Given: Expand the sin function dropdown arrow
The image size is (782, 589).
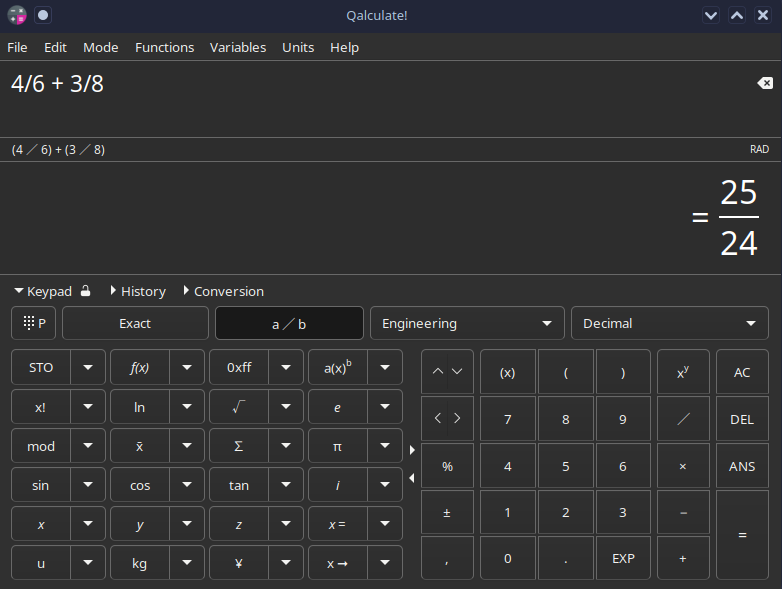Looking at the screenshot, I should (x=88, y=485).
